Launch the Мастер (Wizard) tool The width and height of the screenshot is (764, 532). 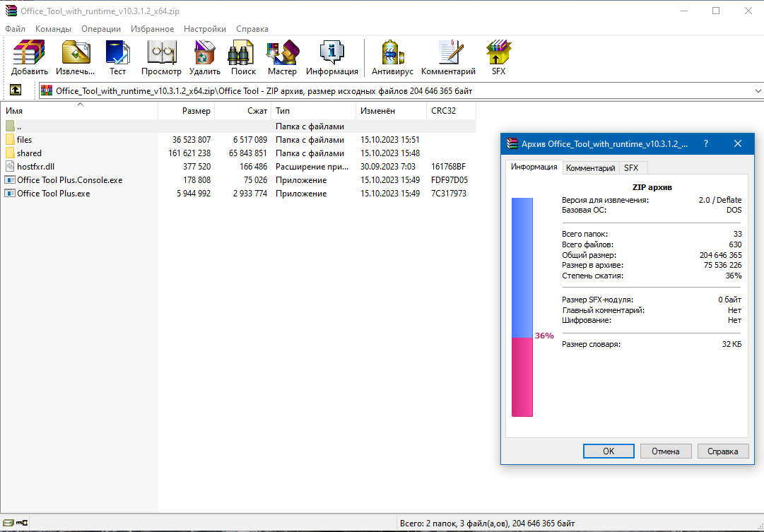[282, 57]
